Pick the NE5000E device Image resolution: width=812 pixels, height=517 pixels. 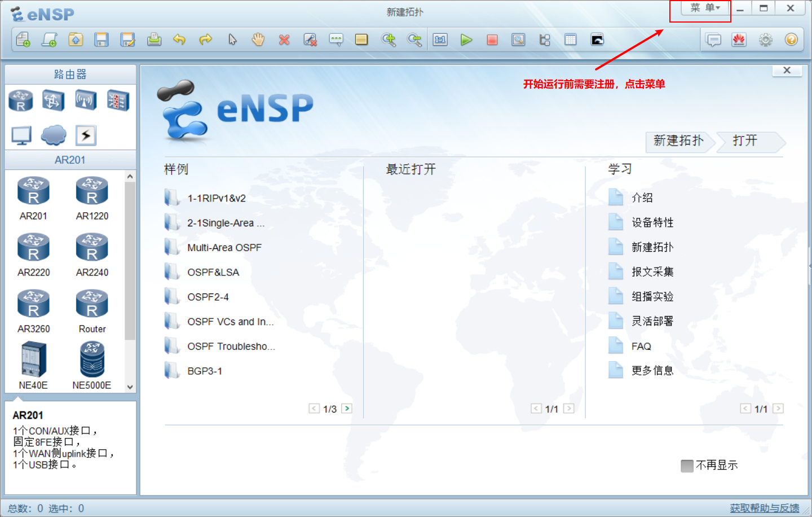[x=92, y=366]
